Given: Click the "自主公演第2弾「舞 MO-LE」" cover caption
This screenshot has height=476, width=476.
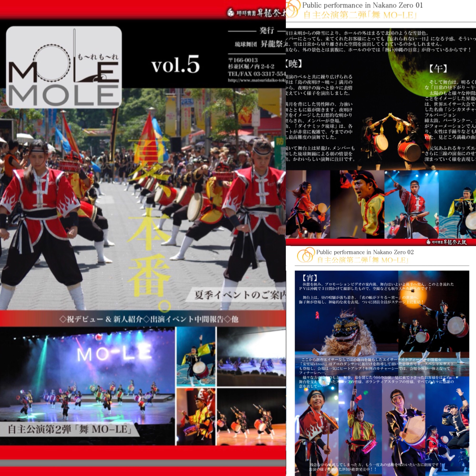Looking at the screenshot, I should tap(69, 430).
